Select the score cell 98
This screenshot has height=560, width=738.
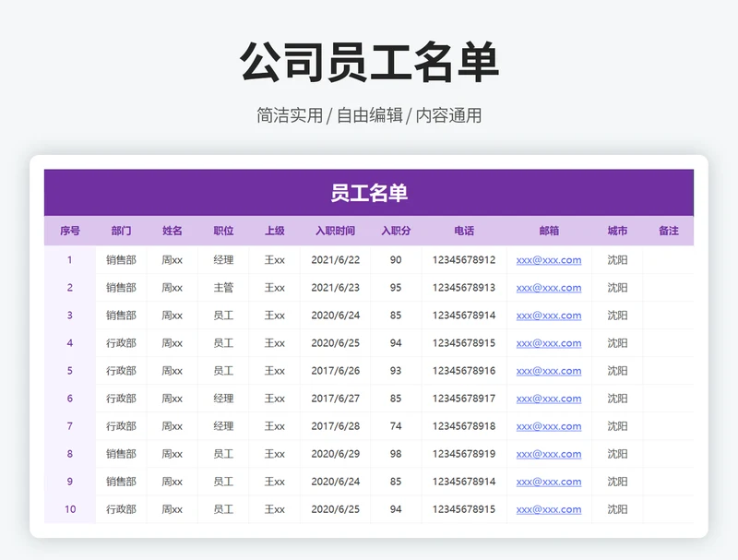click(x=396, y=454)
